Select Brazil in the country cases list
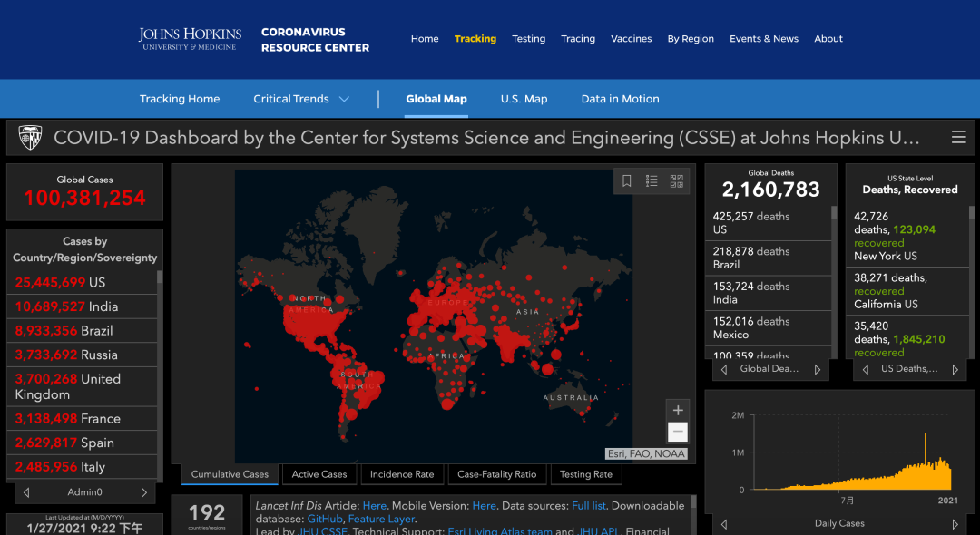 (82, 331)
